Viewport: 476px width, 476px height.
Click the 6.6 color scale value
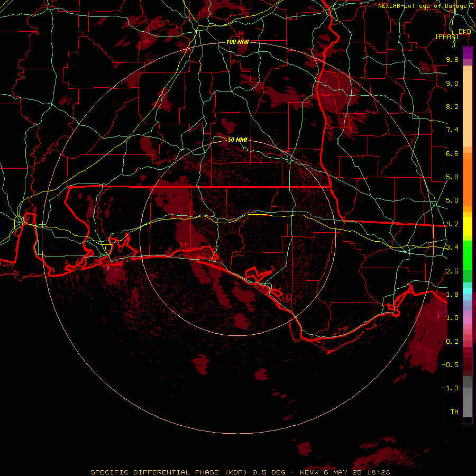452,153
